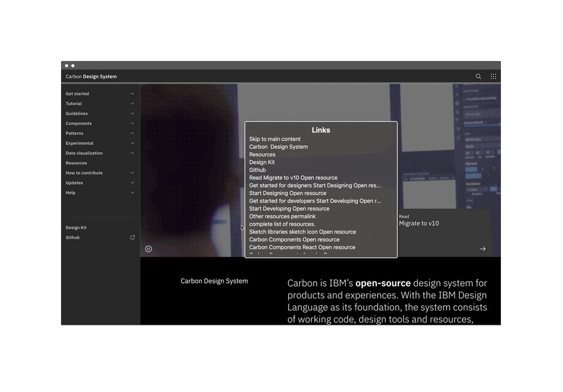563x392 pixels.
Task: Open Design Kit sidebar link
Action: pos(76,227)
